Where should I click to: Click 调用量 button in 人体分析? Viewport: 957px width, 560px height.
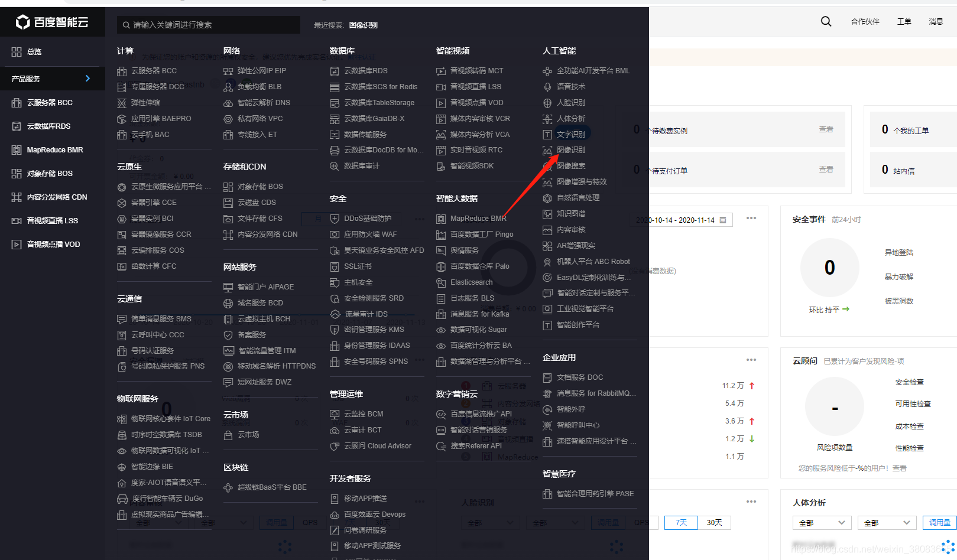[x=940, y=523]
